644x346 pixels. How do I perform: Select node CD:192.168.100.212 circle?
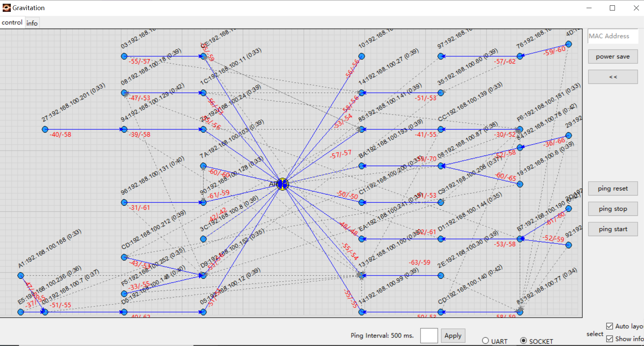click(x=124, y=257)
